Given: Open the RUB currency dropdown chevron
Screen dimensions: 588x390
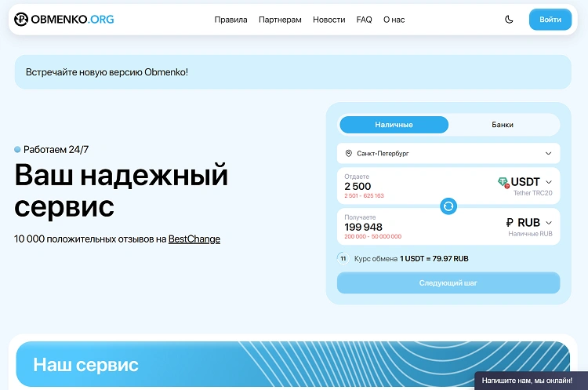Looking at the screenshot, I should (549, 223).
